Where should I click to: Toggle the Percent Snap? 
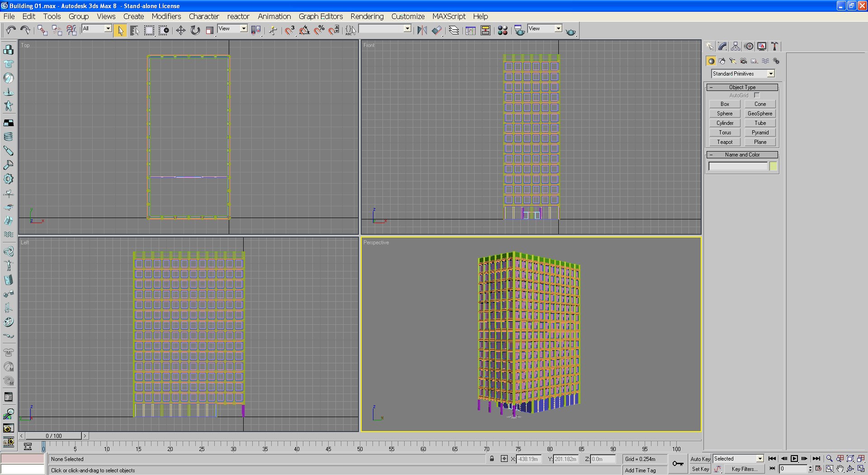click(319, 30)
